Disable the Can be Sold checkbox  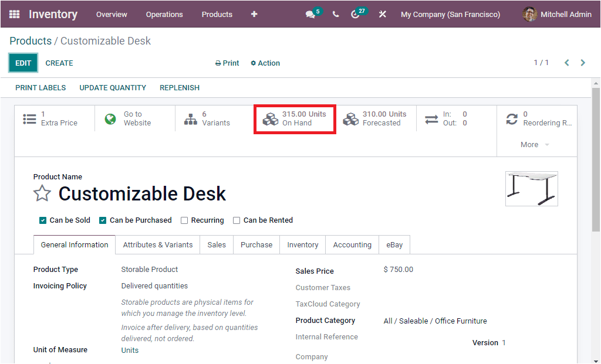click(x=43, y=220)
